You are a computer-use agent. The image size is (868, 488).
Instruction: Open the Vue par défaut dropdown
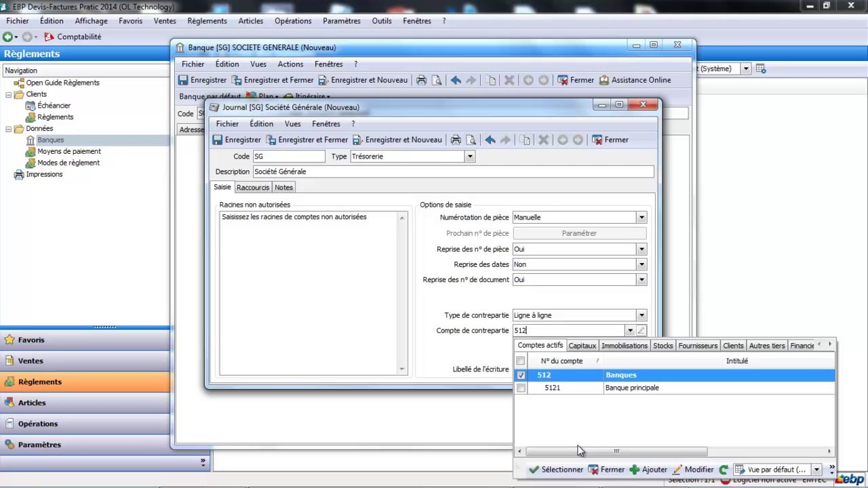tap(816, 469)
